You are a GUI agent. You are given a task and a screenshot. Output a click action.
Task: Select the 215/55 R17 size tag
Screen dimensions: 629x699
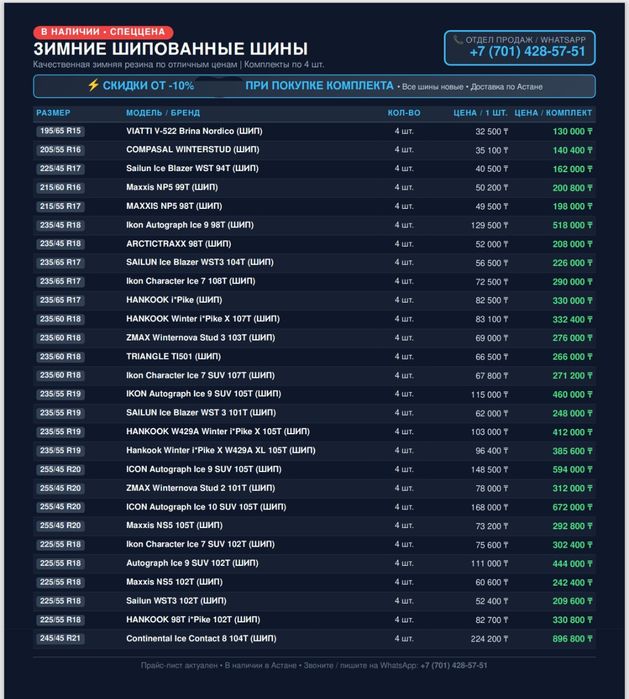[x=61, y=206]
